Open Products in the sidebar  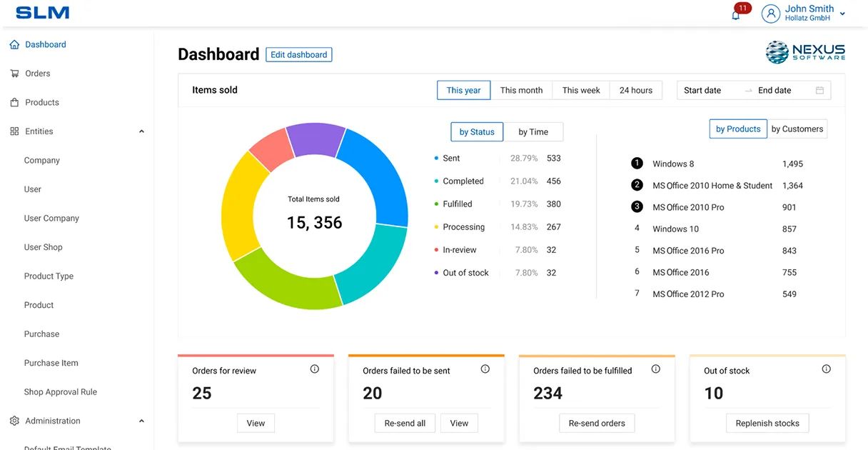[x=42, y=102]
